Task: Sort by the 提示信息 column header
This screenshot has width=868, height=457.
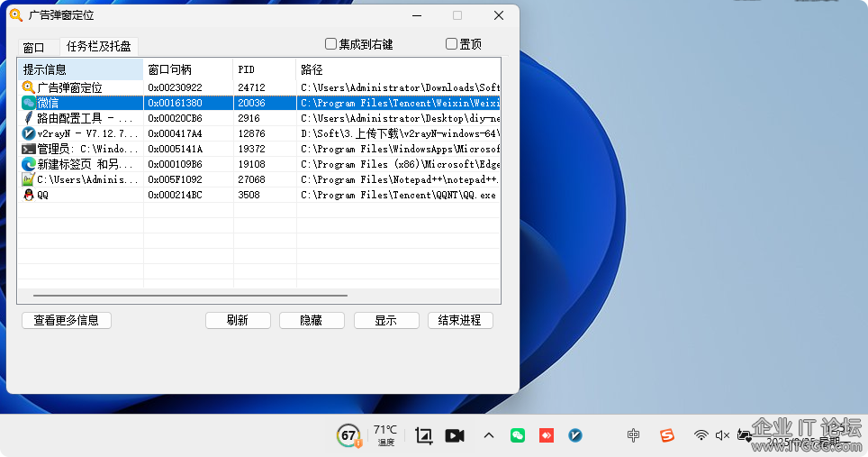Action: click(81, 69)
